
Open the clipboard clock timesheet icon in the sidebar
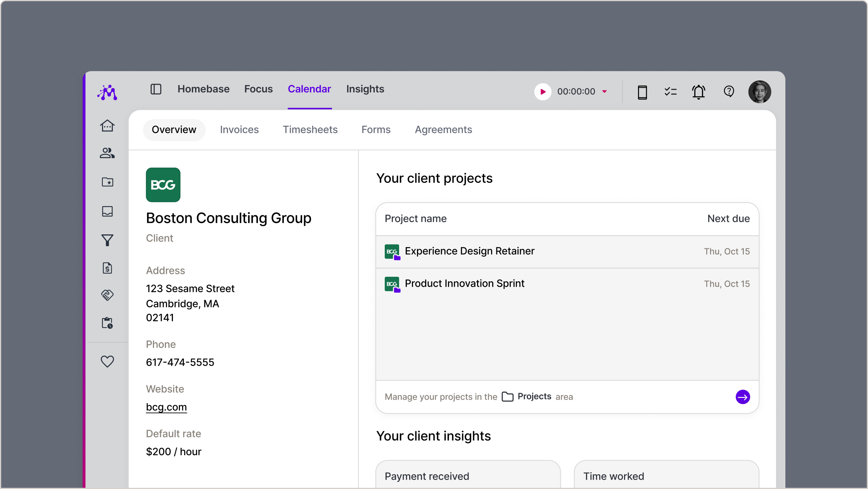coord(107,323)
